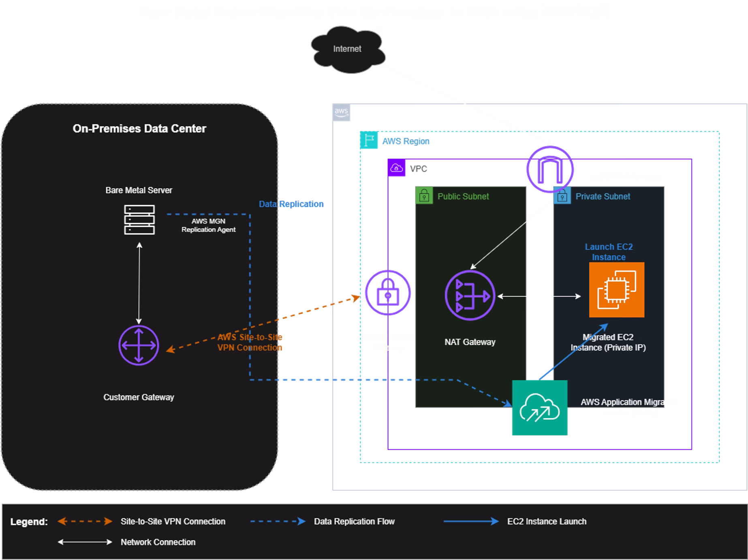Select the Launch EC2 Instance label
The width and height of the screenshot is (748, 560).
pos(608,252)
